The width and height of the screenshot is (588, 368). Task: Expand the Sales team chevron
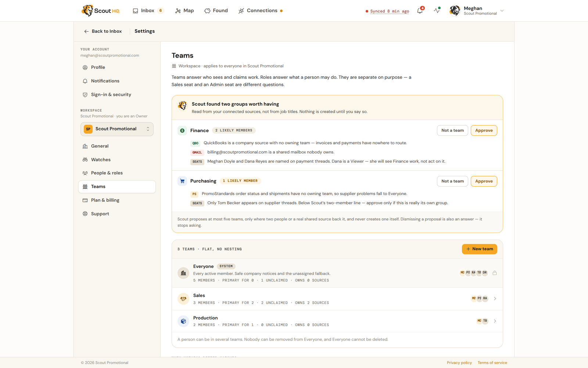click(x=495, y=299)
